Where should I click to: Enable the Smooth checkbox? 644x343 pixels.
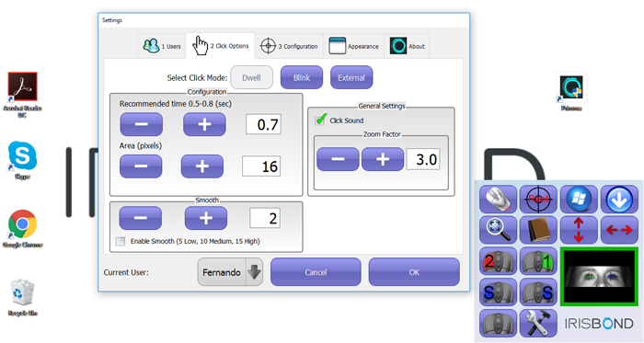tap(121, 241)
